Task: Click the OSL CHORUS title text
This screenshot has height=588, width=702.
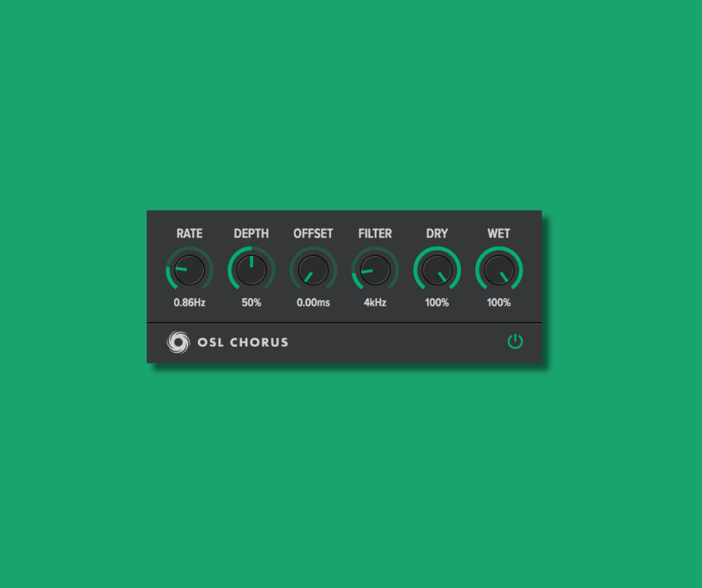Action: click(x=243, y=342)
